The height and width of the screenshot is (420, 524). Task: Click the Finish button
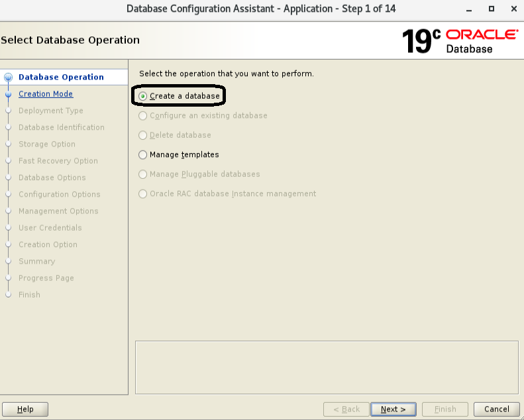pos(445,409)
